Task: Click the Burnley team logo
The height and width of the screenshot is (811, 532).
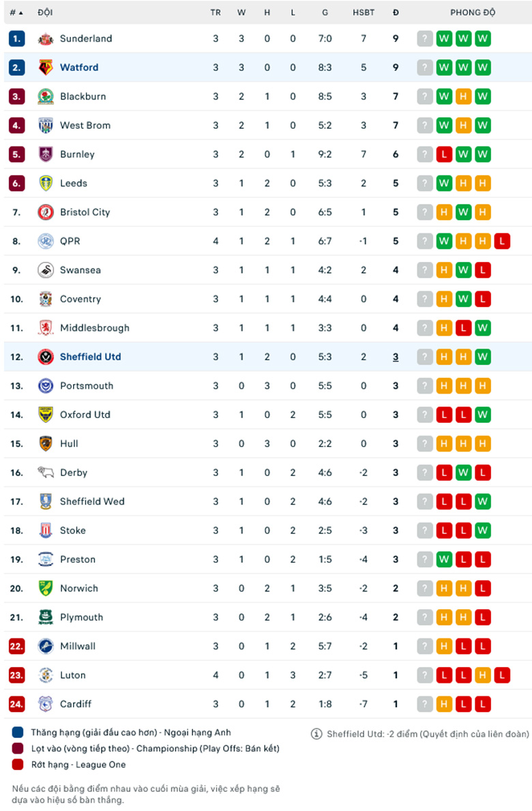Action: pos(46,154)
